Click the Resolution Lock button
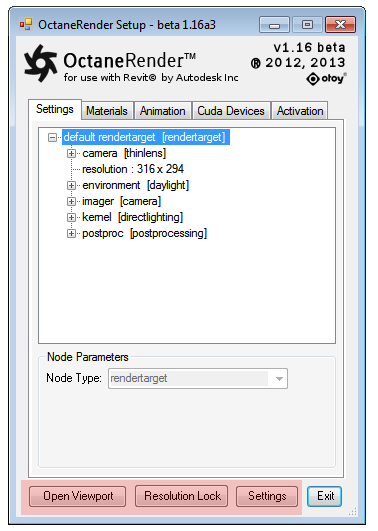 click(182, 496)
